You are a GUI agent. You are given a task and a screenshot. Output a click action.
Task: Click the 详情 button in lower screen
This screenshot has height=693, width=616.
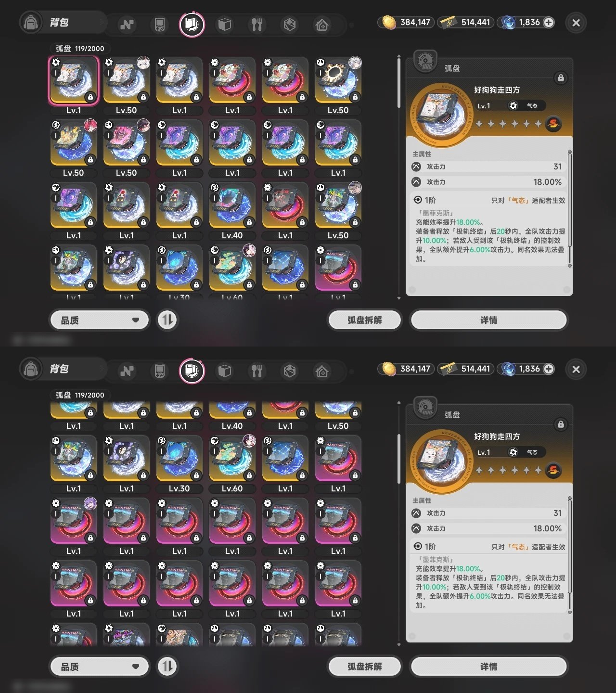[488, 667]
